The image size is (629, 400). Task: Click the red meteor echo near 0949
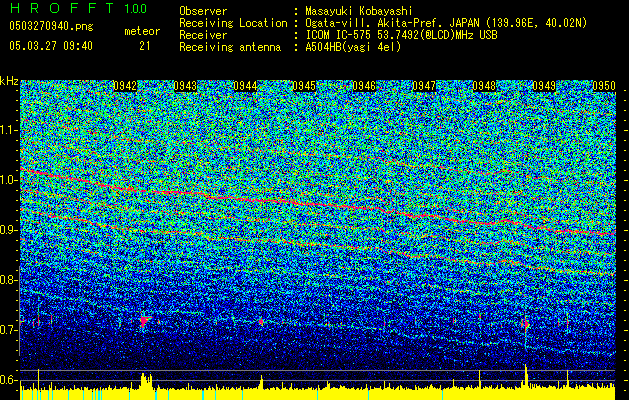pyautogui.click(x=526, y=323)
